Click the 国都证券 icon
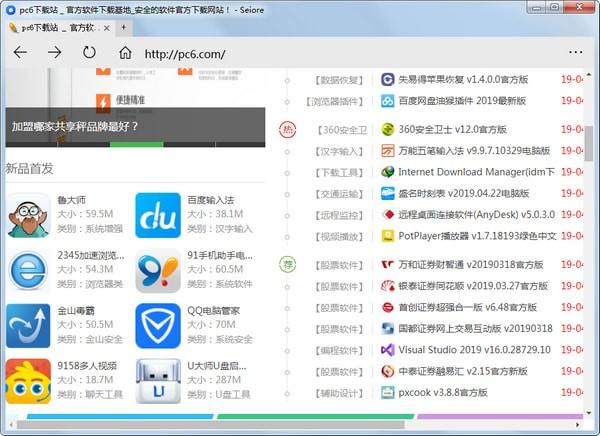 tap(388, 328)
